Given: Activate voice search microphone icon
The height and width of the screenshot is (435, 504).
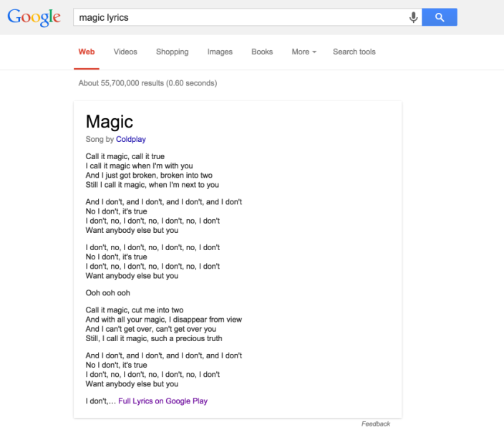Looking at the screenshot, I should pos(413,17).
